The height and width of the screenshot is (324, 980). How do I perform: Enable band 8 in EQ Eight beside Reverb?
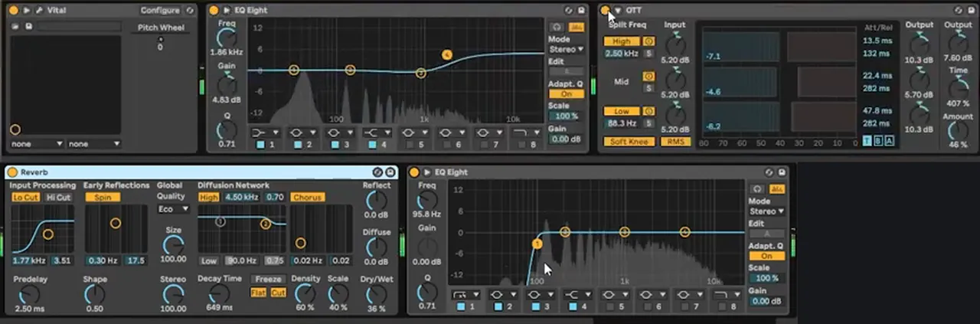[x=722, y=306]
